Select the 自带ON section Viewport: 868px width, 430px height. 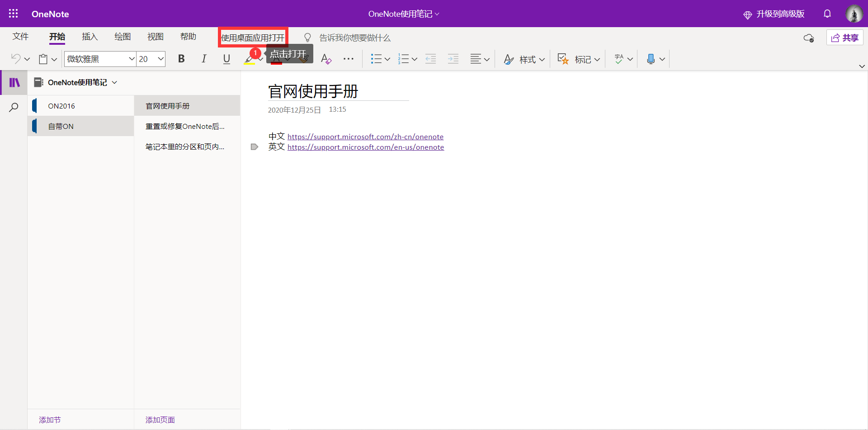[81, 126]
